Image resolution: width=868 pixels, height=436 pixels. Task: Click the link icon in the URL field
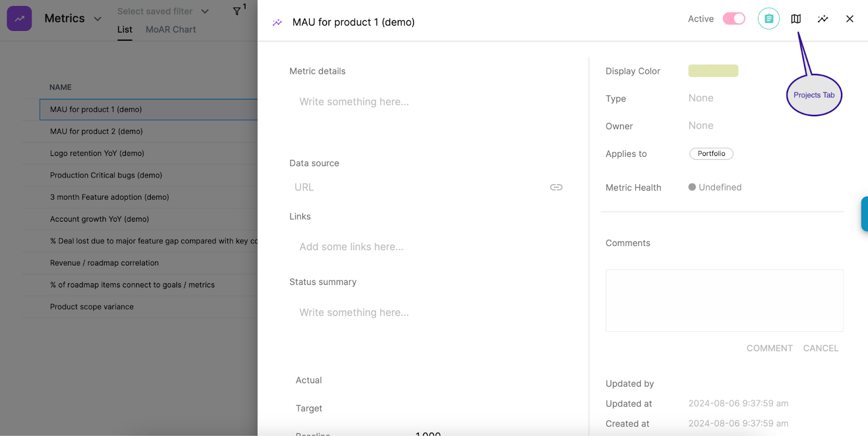pyautogui.click(x=556, y=187)
